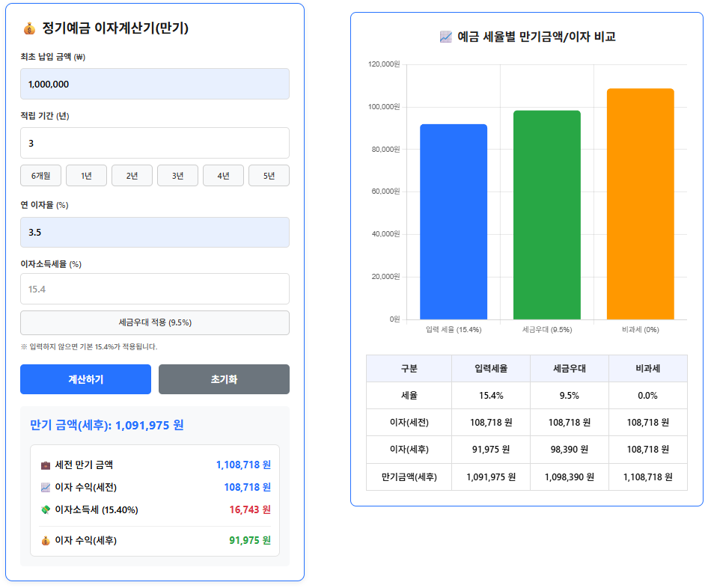This screenshot has width=711, height=588.
Task: Select the 1년 period option
Action: (x=86, y=175)
